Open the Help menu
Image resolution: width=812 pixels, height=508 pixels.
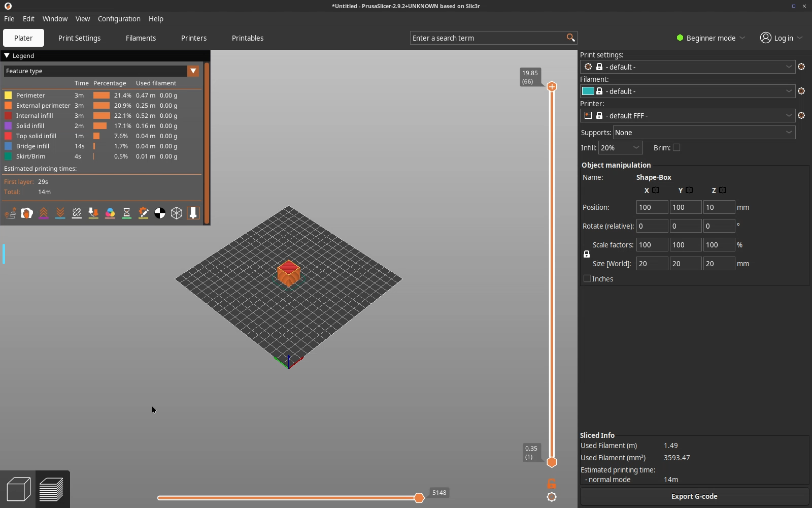tap(156, 19)
